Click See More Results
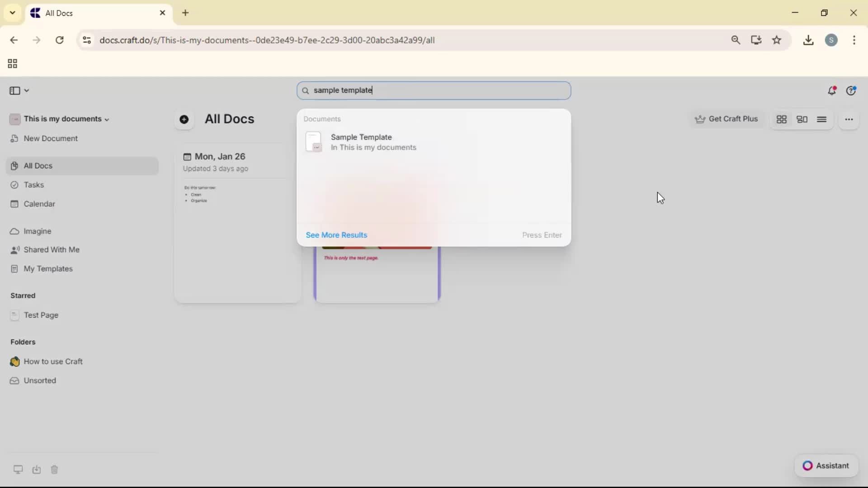Viewport: 868px width, 488px height. pos(336,235)
